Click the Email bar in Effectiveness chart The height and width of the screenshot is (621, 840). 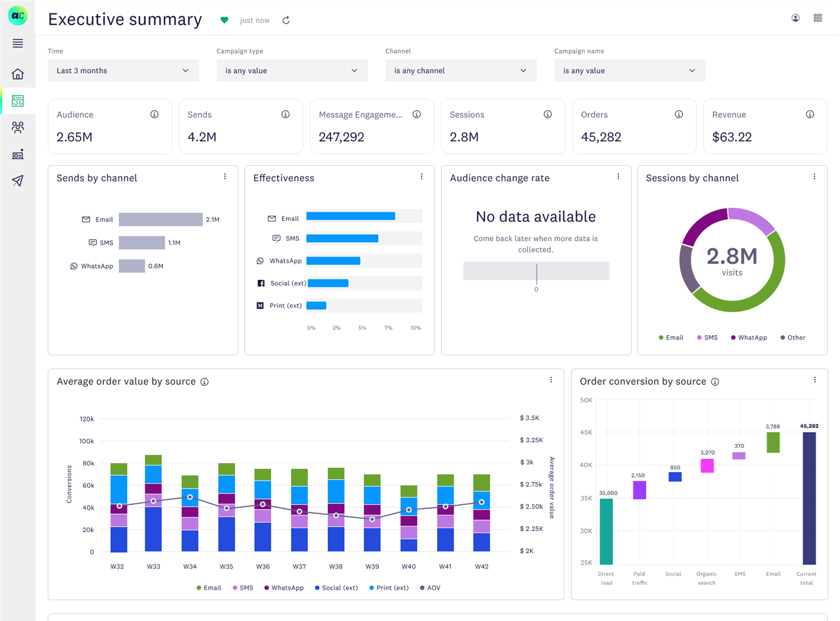pos(350,216)
